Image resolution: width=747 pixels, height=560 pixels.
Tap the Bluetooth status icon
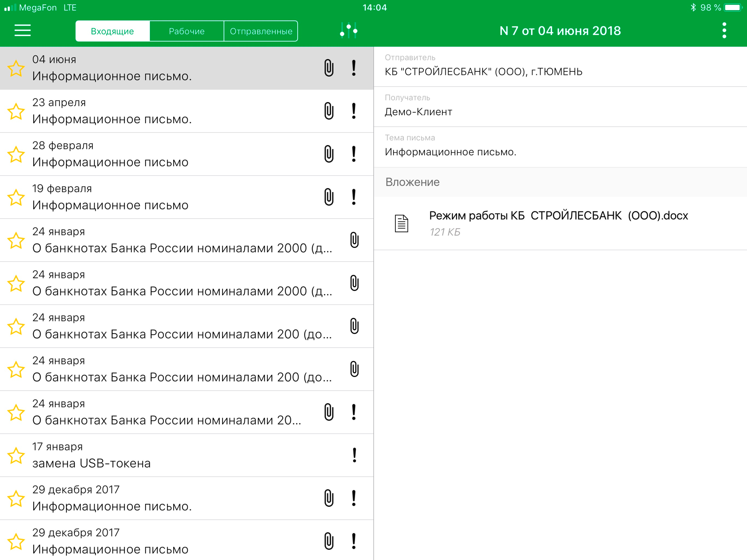tap(693, 7)
